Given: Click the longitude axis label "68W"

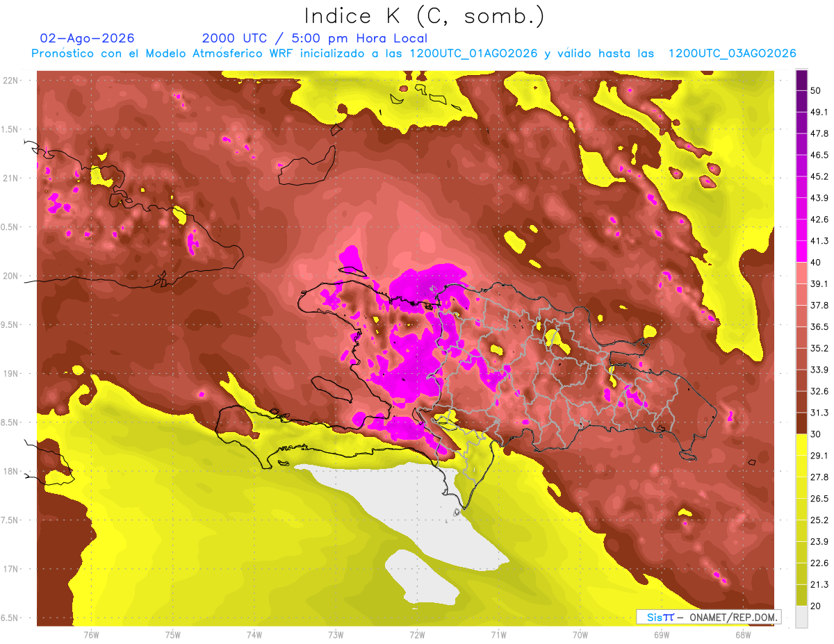Looking at the screenshot, I should pos(743,635).
